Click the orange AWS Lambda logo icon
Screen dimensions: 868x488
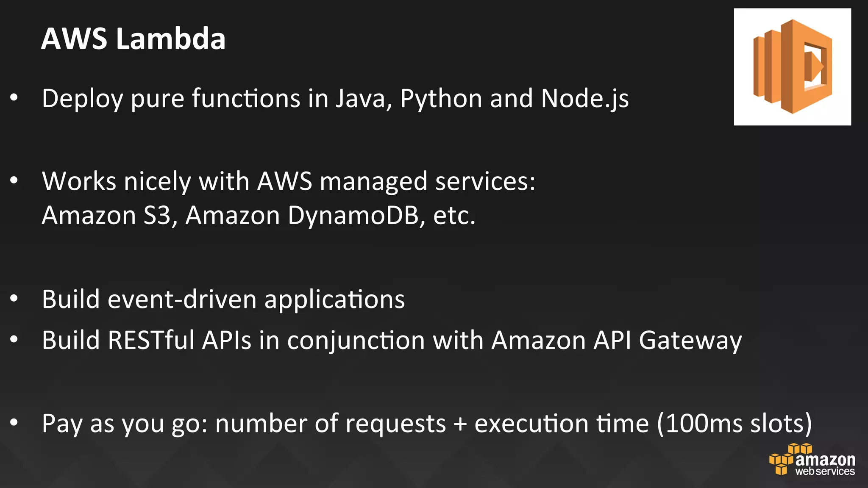(792, 67)
